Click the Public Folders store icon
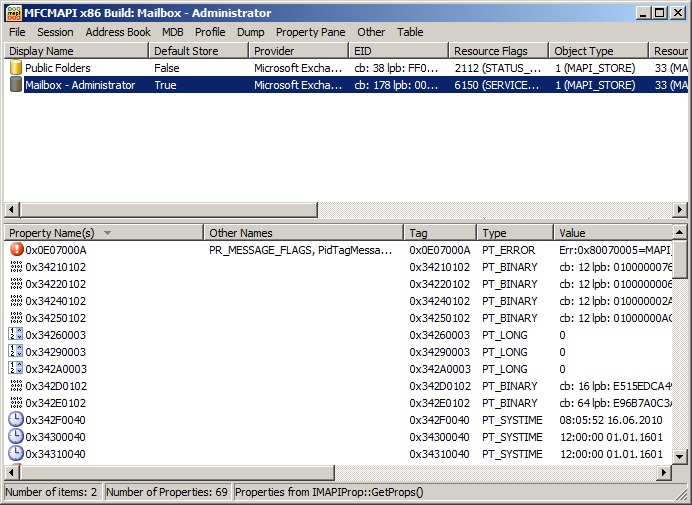This screenshot has width=692, height=505. coord(16,68)
